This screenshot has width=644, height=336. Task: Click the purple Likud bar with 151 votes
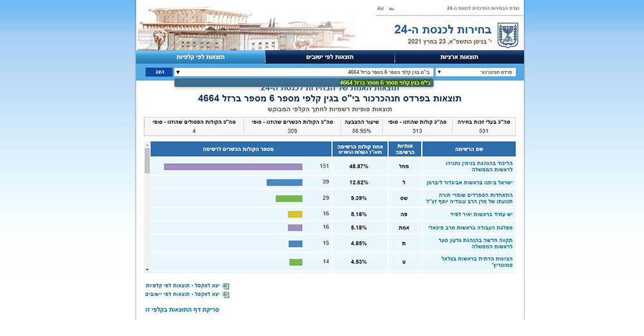pos(233,166)
